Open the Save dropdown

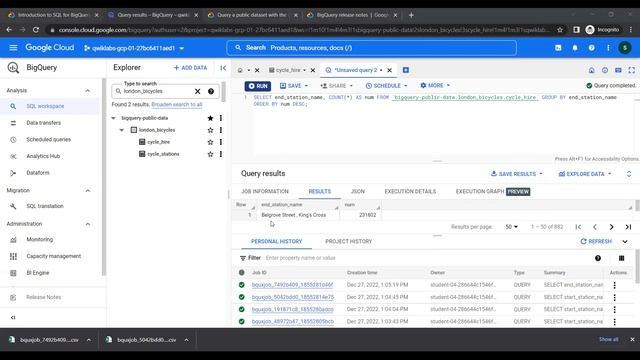[294, 86]
